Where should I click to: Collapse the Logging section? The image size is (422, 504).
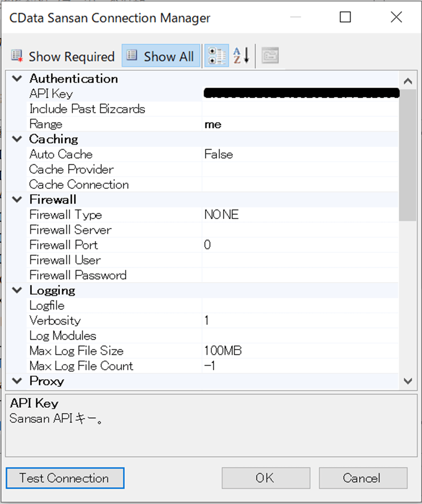click(x=17, y=290)
